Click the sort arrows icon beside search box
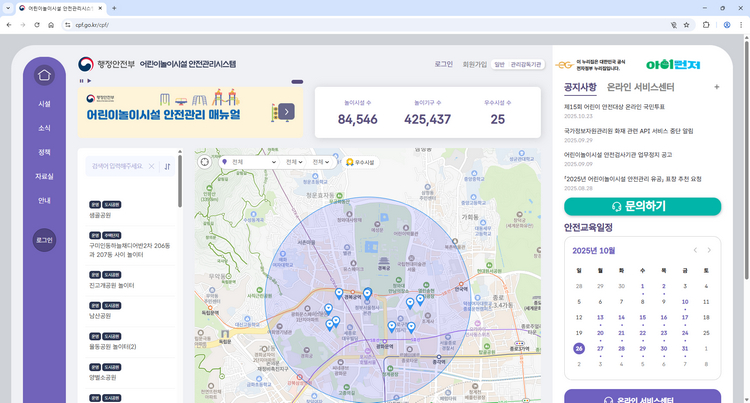This screenshot has width=750, height=403. (167, 166)
